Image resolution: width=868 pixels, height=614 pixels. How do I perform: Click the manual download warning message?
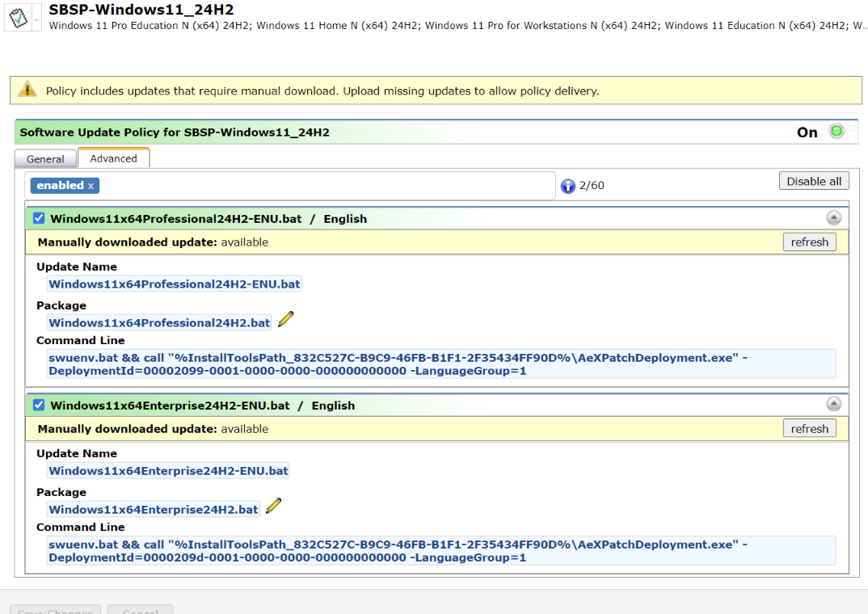322,90
